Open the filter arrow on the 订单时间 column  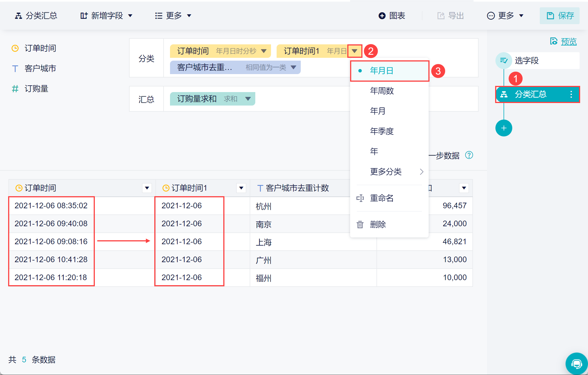[x=147, y=188]
